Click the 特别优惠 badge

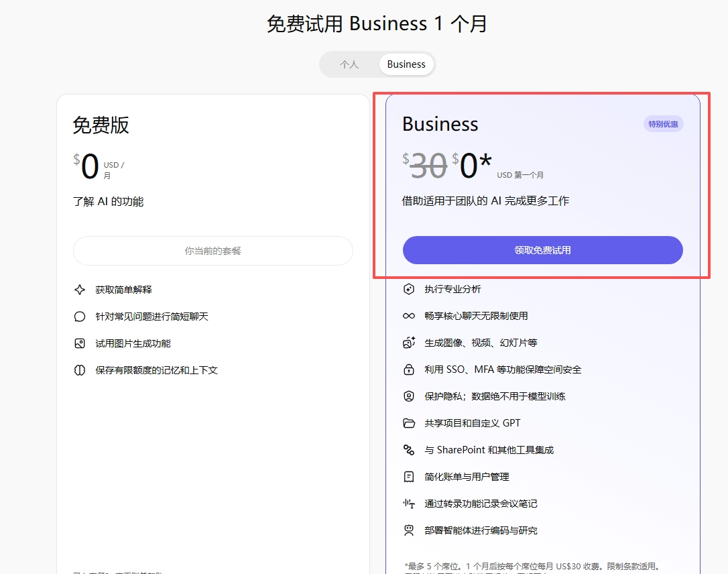point(663,124)
